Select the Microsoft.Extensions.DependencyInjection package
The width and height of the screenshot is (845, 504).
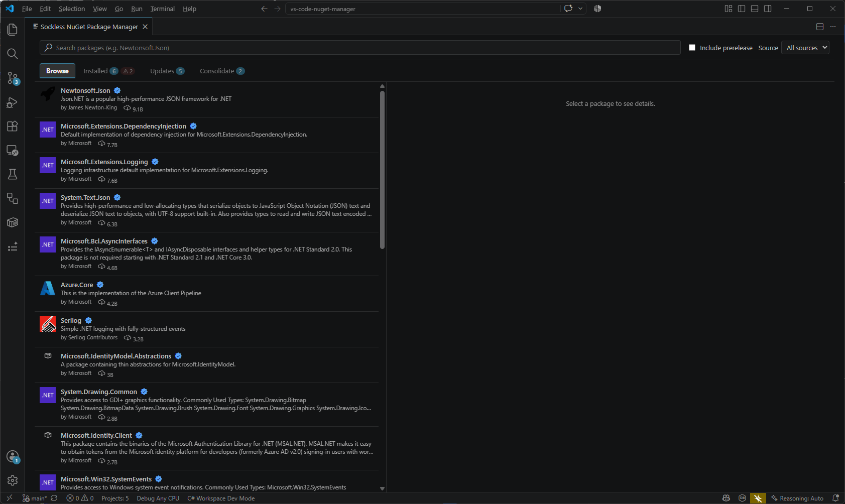point(207,135)
